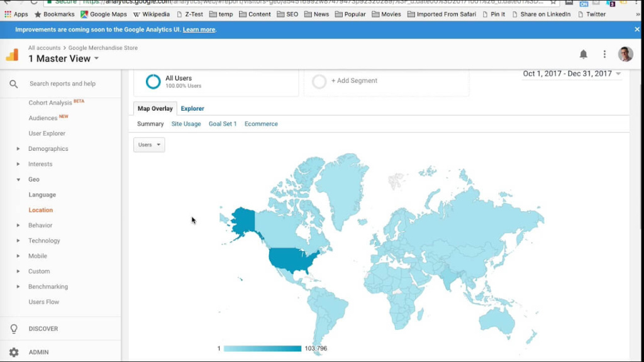Image resolution: width=644 pixels, height=362 pixels.
Task: Open User Explorer report
Action: click(x=47, y=133)
